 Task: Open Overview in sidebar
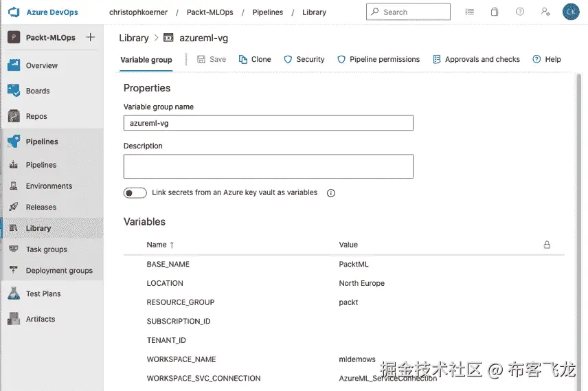(42, 66)
